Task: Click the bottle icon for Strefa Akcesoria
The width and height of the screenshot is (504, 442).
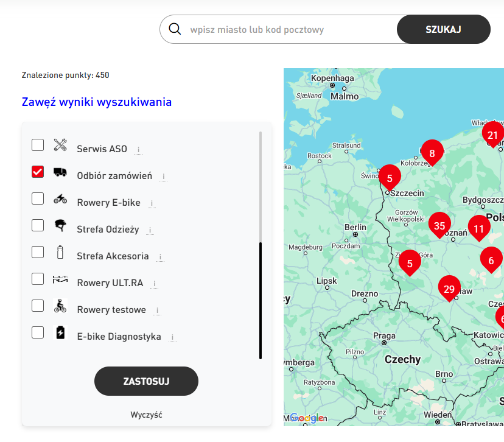Action: click(60, 252)
